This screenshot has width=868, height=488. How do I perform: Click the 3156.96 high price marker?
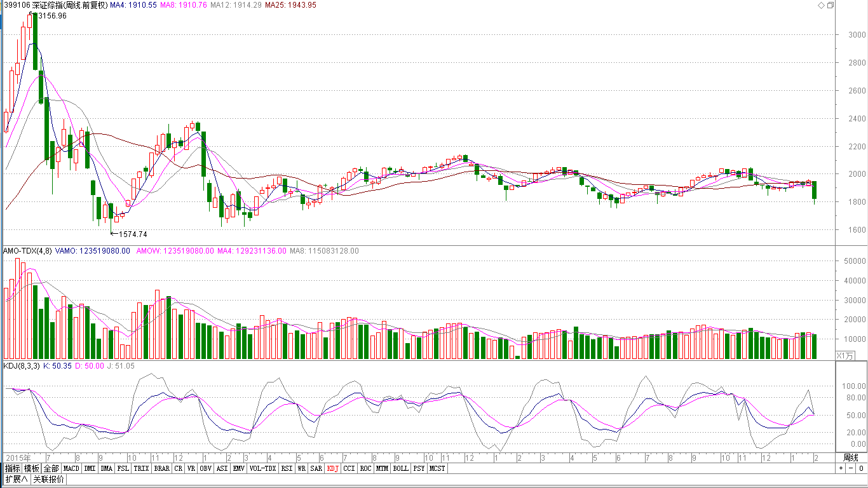(x=52, y=16)
